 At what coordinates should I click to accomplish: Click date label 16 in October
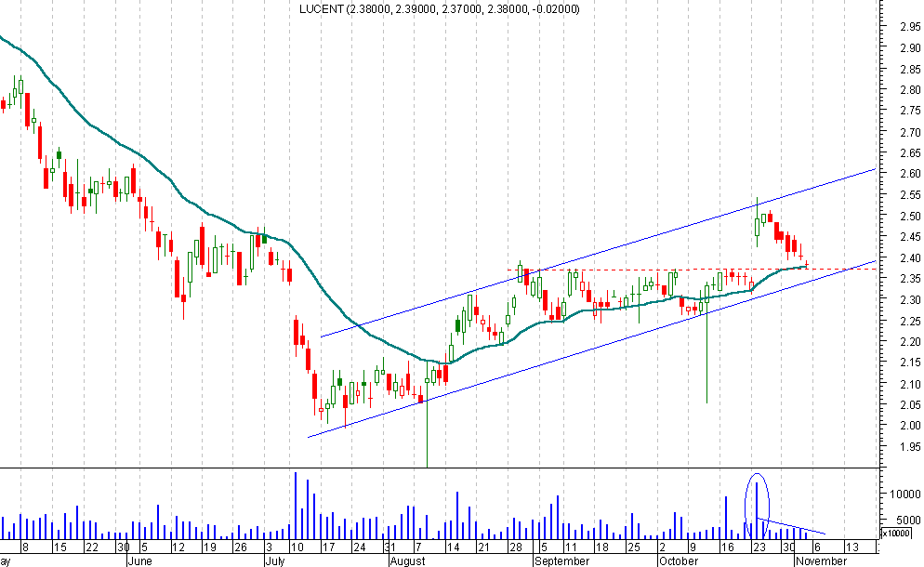[728, 547]
